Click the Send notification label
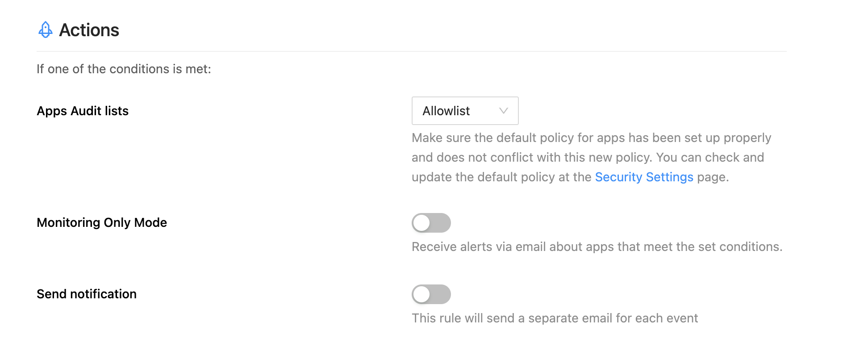Image resolution: width=868 pixels, height=351 pixels. (87, 294)
